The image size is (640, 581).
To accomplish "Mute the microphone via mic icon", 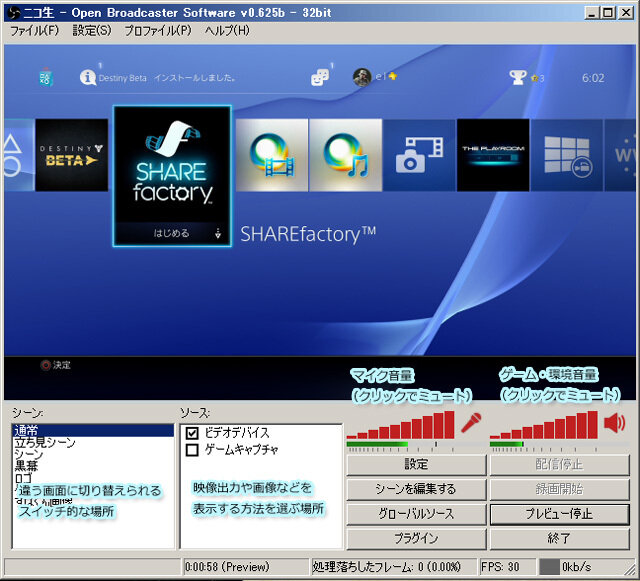I will point(471,423).
